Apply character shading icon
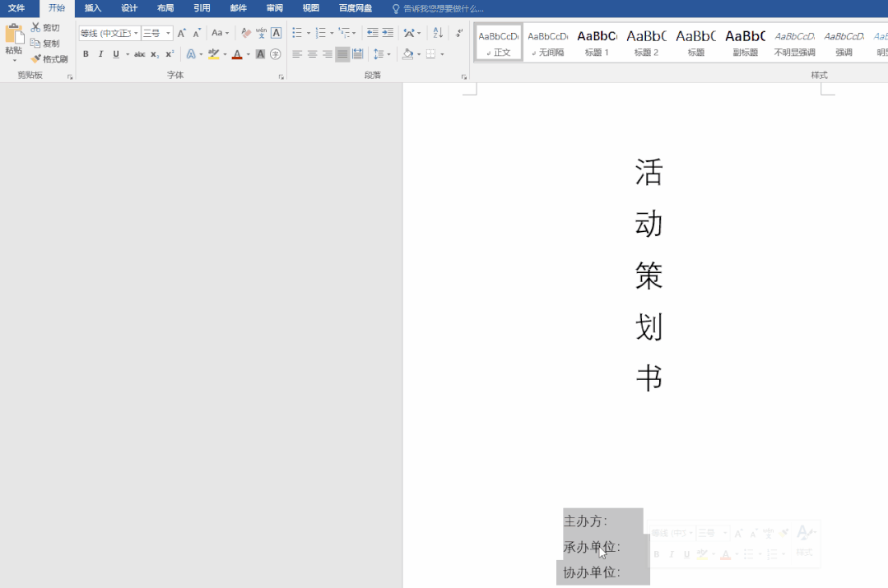Viewport: 888px width, 588px height. point(260,54)
